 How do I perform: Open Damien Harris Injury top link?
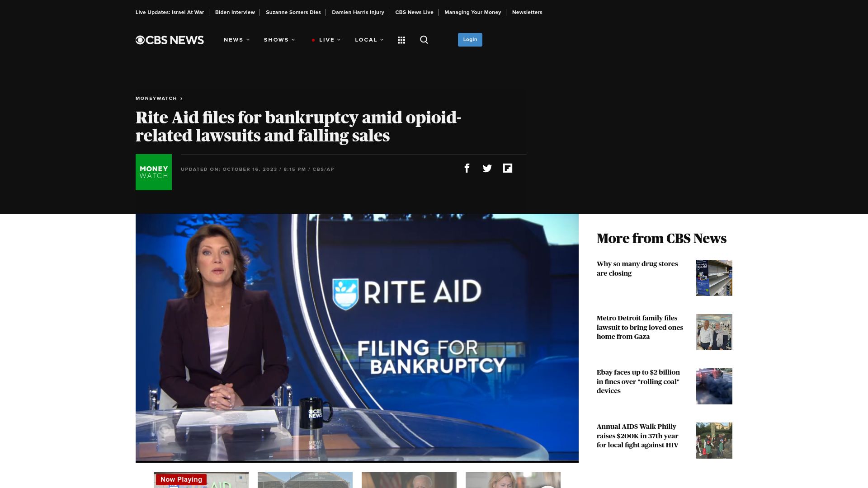tap(358, 12)
